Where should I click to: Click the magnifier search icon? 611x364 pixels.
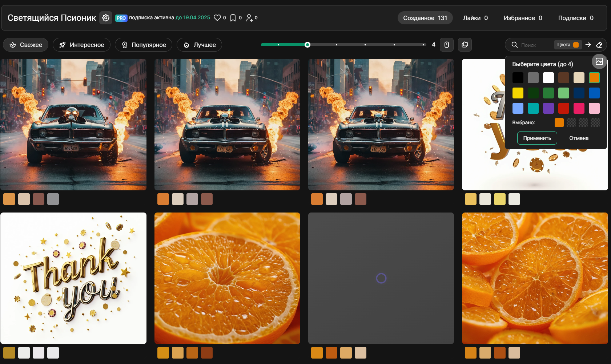(515, 45)
